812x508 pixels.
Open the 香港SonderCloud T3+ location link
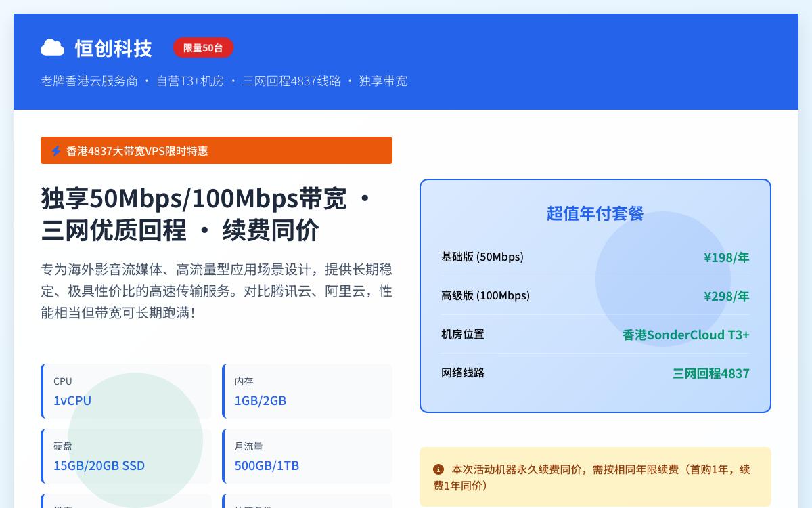tap(685, 335)
